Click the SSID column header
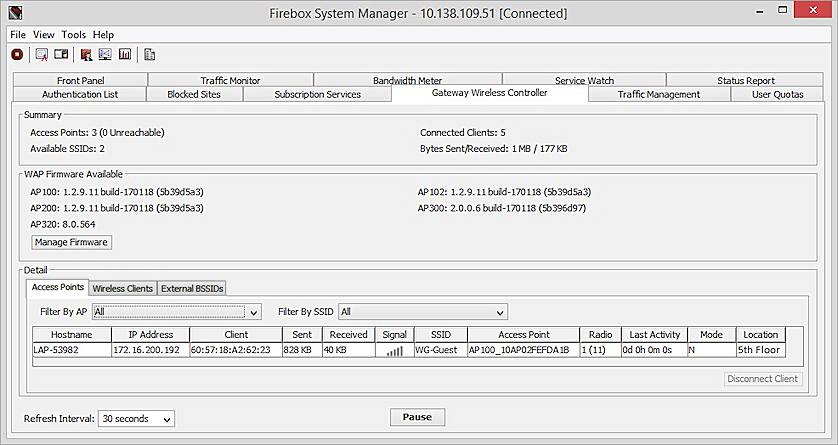The width and height of the screenshot is (838, 445). pyautogui.click(x=441, y=335)
